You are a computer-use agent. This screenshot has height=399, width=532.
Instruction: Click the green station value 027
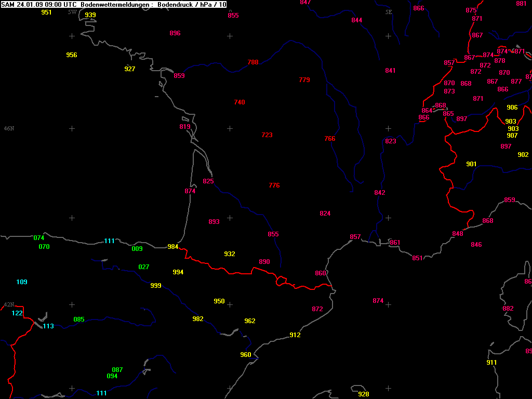[144, 267]
